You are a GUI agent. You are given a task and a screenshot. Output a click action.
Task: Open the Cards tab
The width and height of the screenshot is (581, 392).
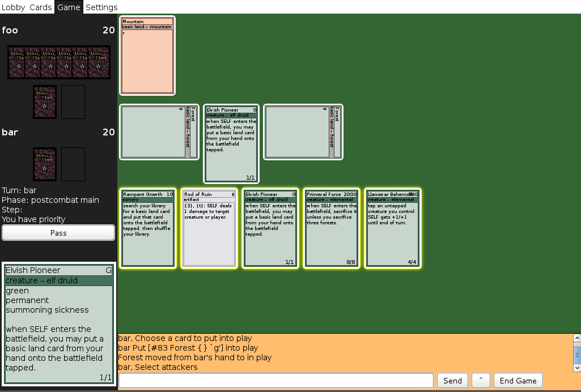pos(41,7)
